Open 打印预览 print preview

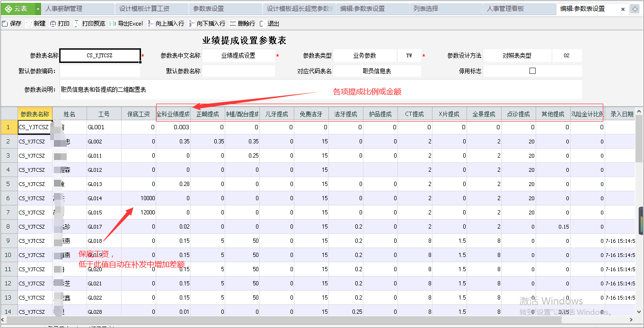coord(90,23)
